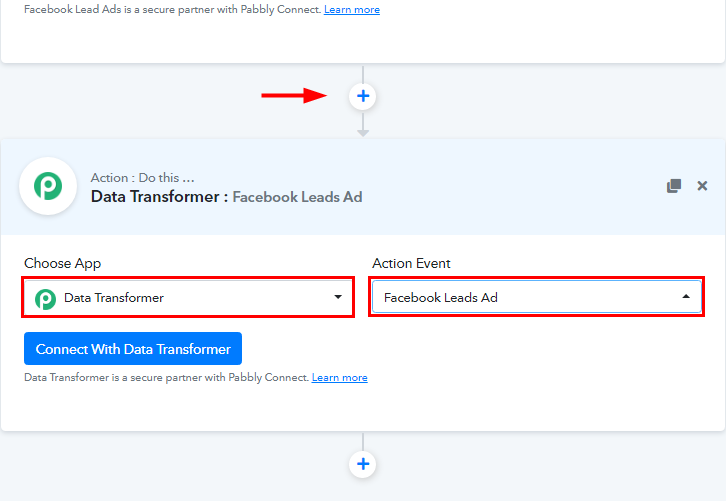The width and height of the screenshot is (726, 501).
Task: Open the Choose App dropdown showing Data Transformer
Action: pyautogui.click(x=188, y=297)
